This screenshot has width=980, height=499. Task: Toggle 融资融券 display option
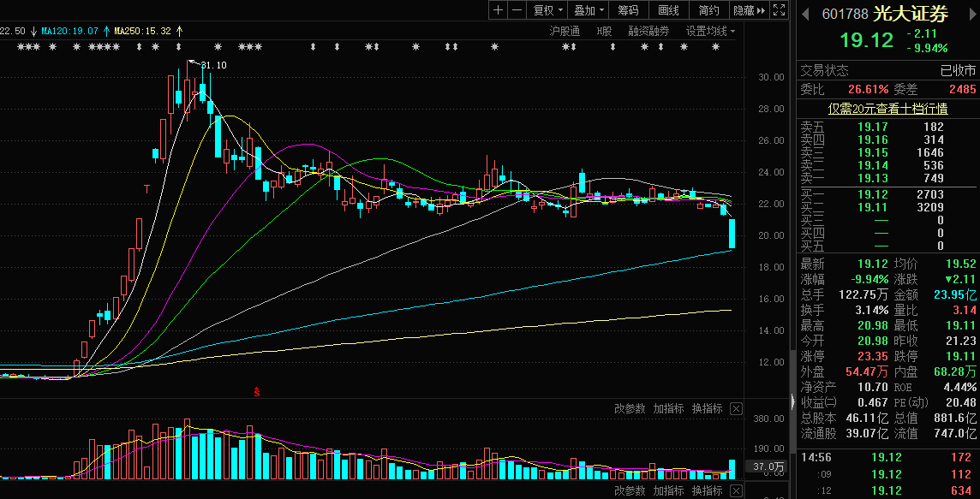(x=648, y=31)
